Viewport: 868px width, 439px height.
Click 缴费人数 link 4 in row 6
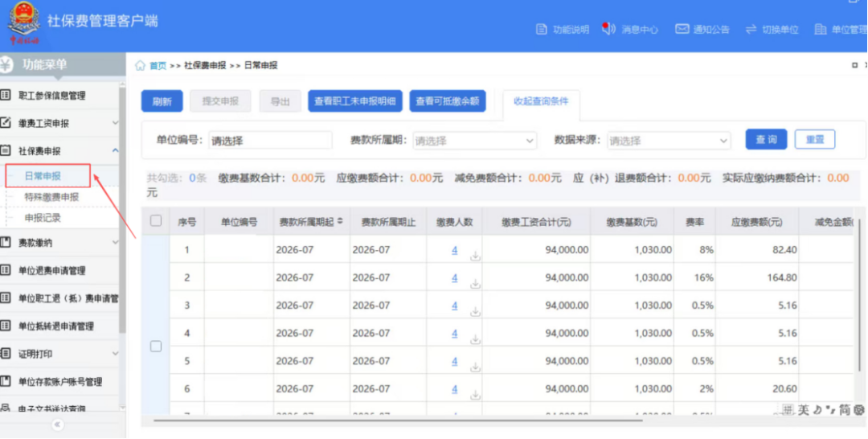(454, 388)
